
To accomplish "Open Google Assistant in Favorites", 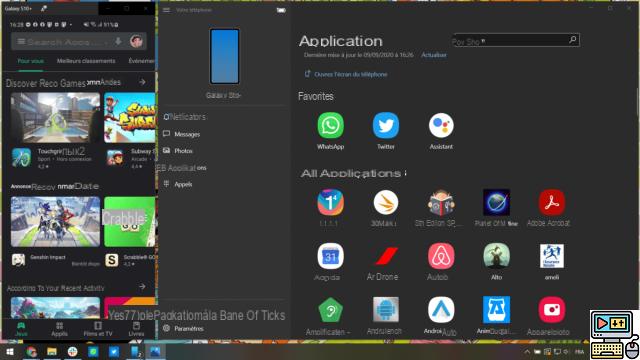I will 441,125.
